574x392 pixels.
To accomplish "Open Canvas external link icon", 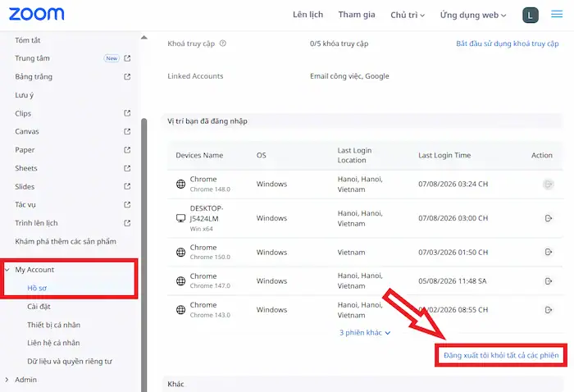I will coord(127,131).
